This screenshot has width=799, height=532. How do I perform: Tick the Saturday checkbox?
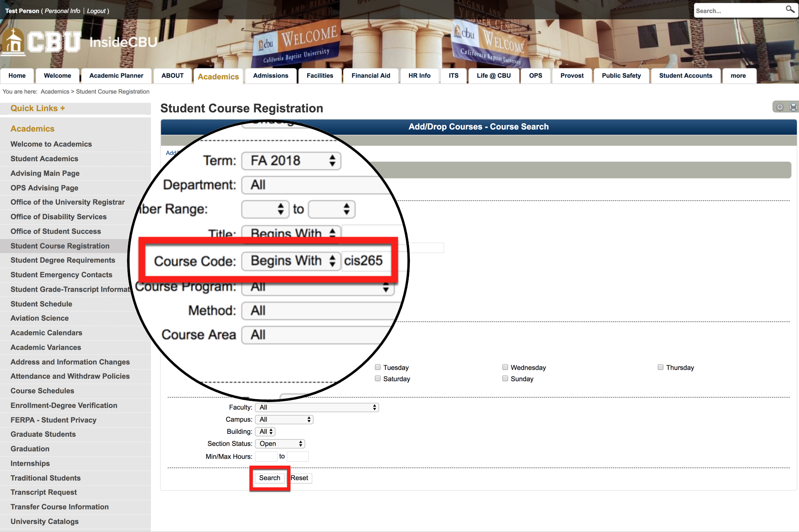[378, 379]
